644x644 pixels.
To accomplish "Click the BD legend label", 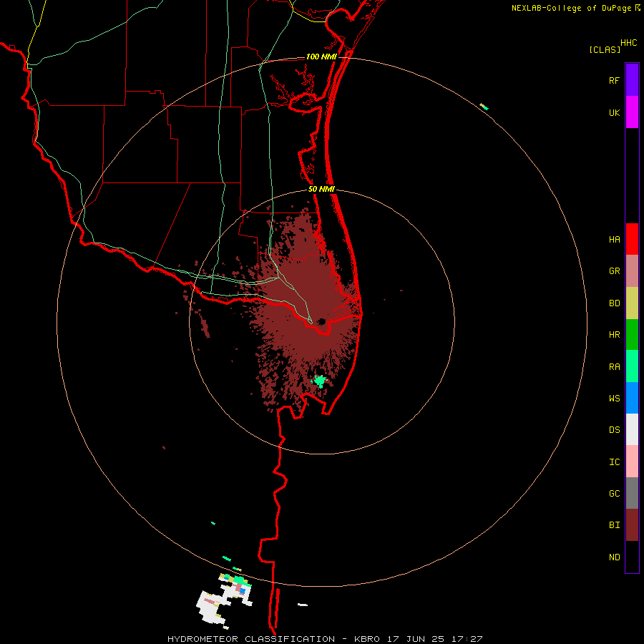I will (x=614, y=303).
